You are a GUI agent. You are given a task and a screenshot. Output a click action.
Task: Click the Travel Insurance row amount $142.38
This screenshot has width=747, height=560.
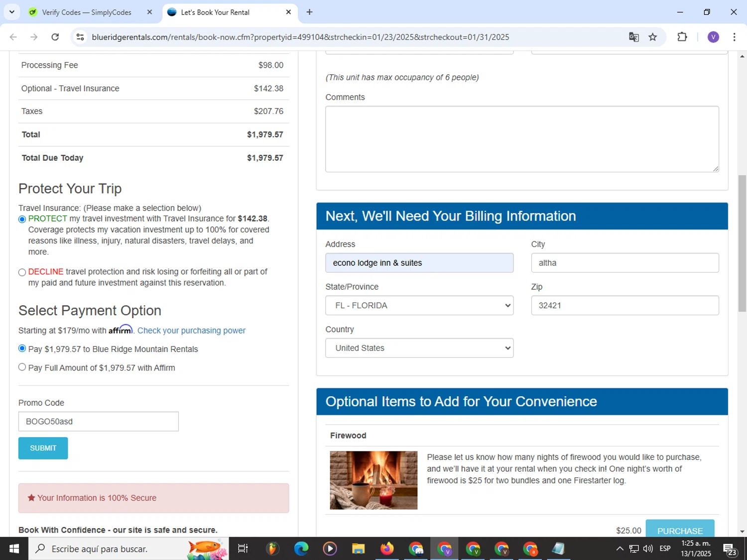[x=268, y=88]
